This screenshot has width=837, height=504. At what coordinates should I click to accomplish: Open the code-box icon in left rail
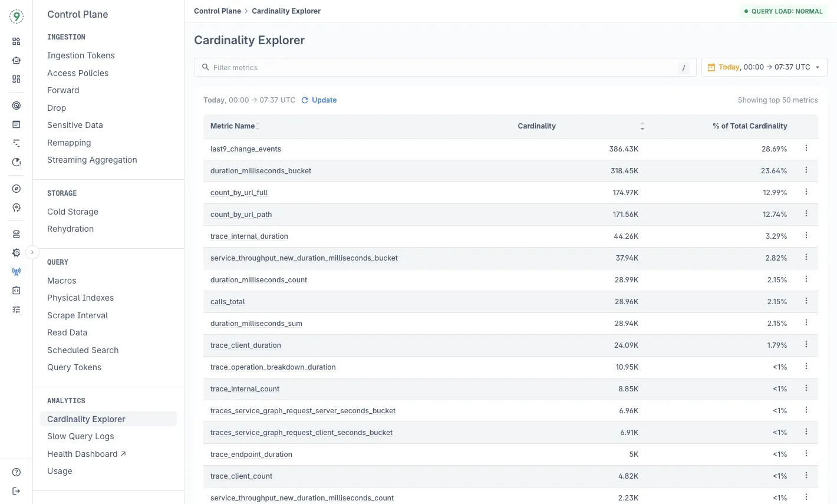[x=16, y=290]
